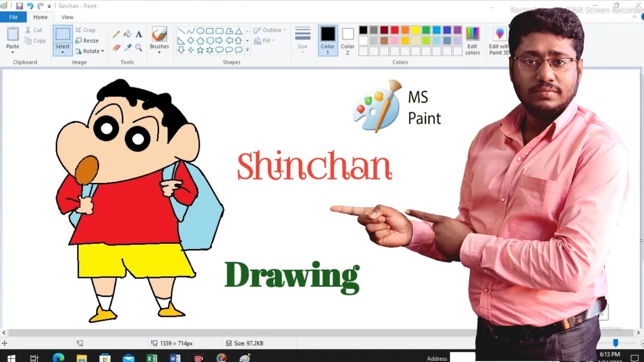
Task: Choose the Oval callout shape
Action: pos(229,50)
